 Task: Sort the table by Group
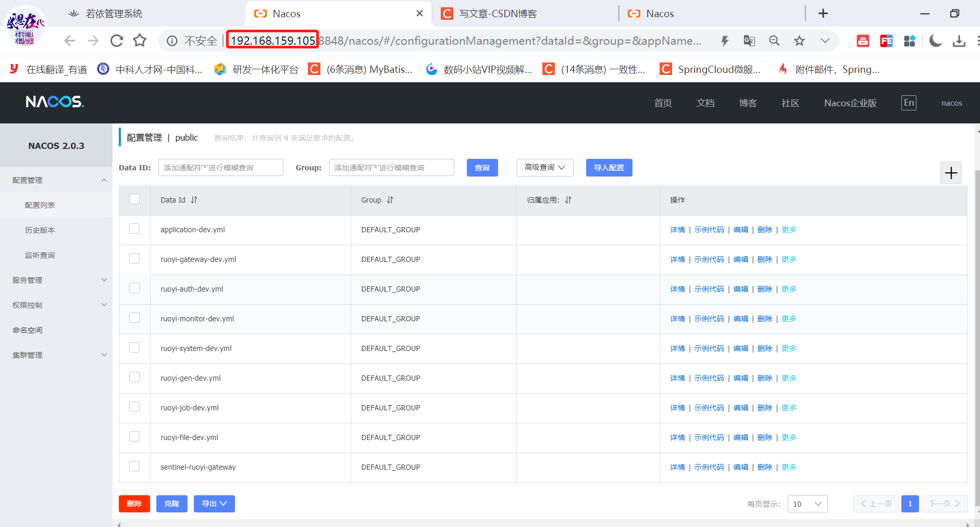(390, 200)
